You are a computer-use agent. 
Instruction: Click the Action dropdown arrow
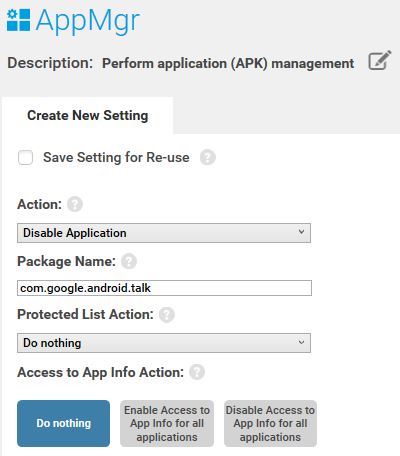point(301,232)
